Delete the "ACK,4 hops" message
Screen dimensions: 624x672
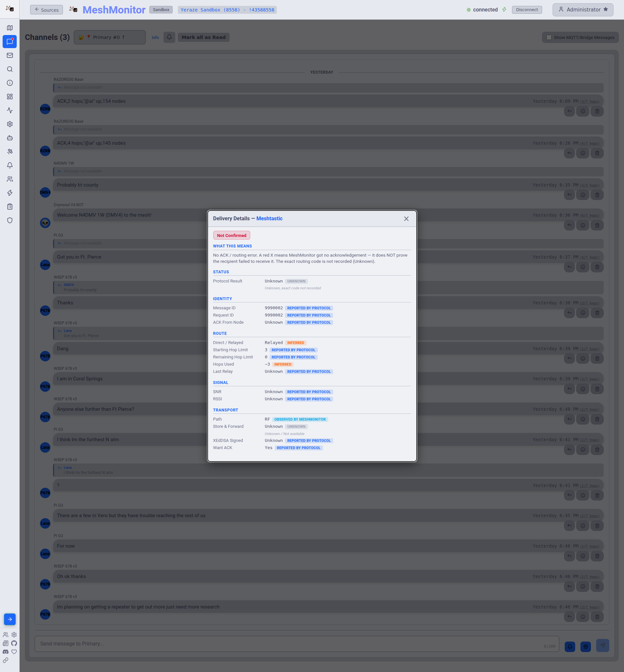(597, 153)
